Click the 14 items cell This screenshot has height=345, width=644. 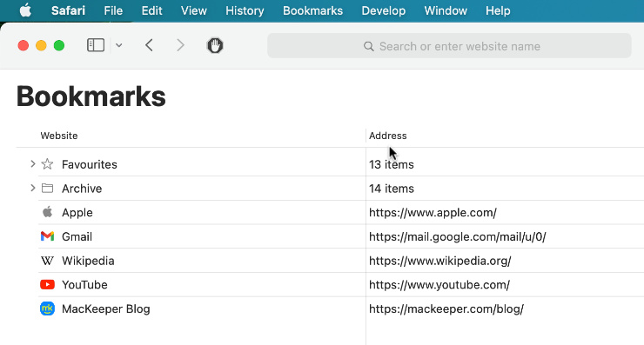pyautogui.click(x=392, y=189)
